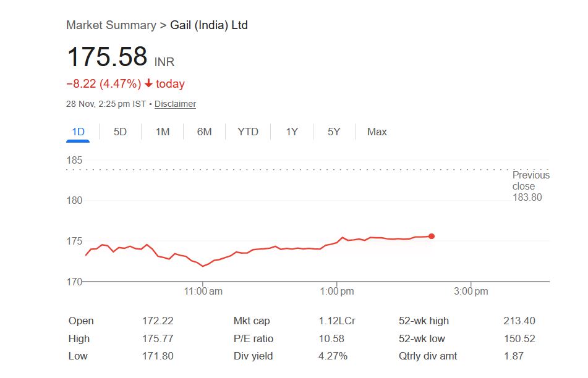
Task: Show the 1M price chart
Action: (x=162, y=132)
